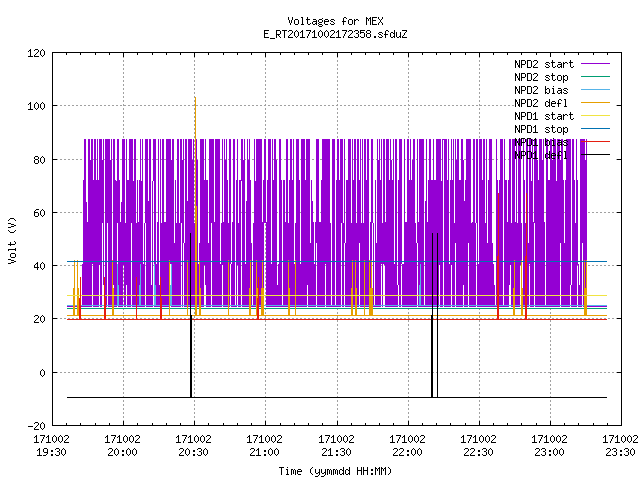Click the y-axis tick value 100
The width and height of the screenshot is (640, 480).
[x=36, y=106]
